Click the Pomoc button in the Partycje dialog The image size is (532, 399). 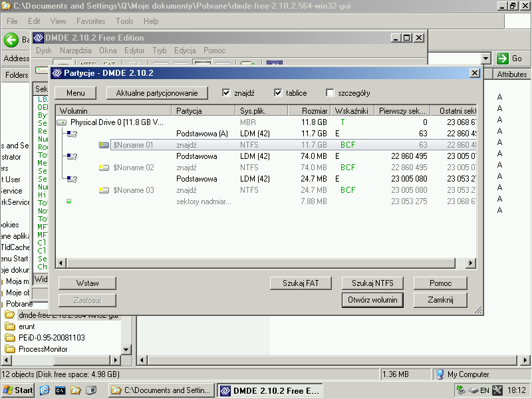pyautogui.click(x=440, y=283)
